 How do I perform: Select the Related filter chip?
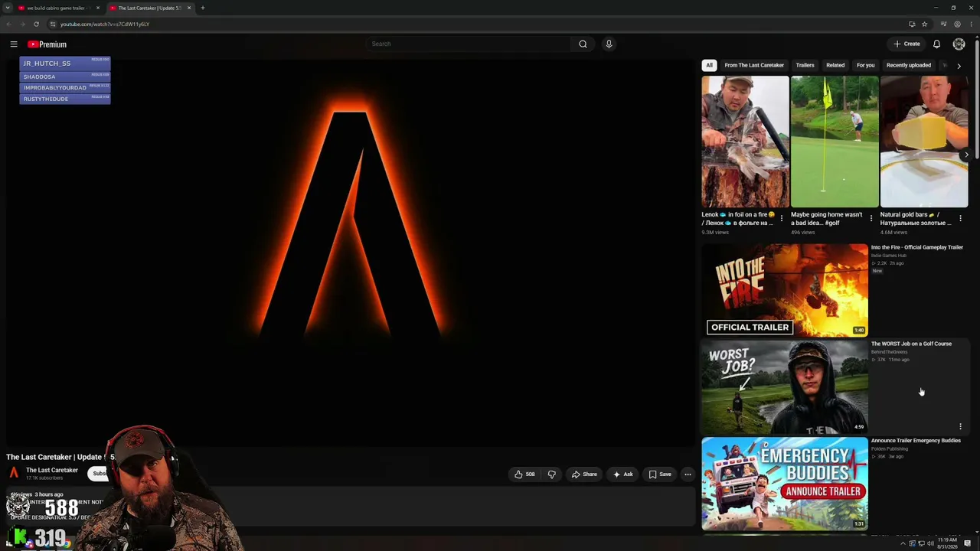click(835, 65)
